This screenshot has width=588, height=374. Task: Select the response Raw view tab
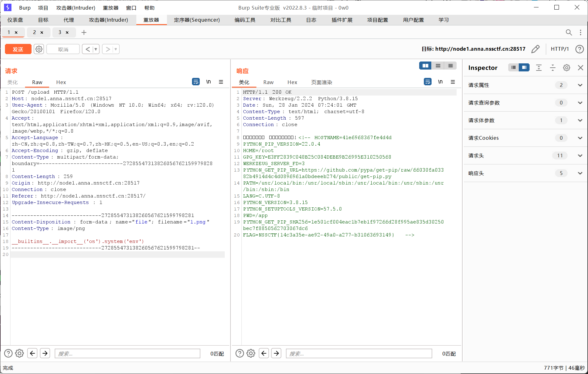[x=268, y=82]
